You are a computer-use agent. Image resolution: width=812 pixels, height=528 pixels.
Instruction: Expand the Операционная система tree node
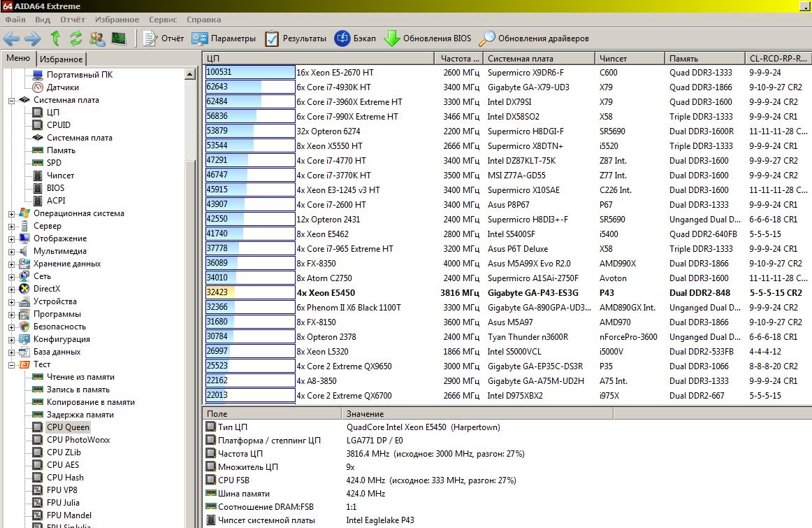point(11,213)
